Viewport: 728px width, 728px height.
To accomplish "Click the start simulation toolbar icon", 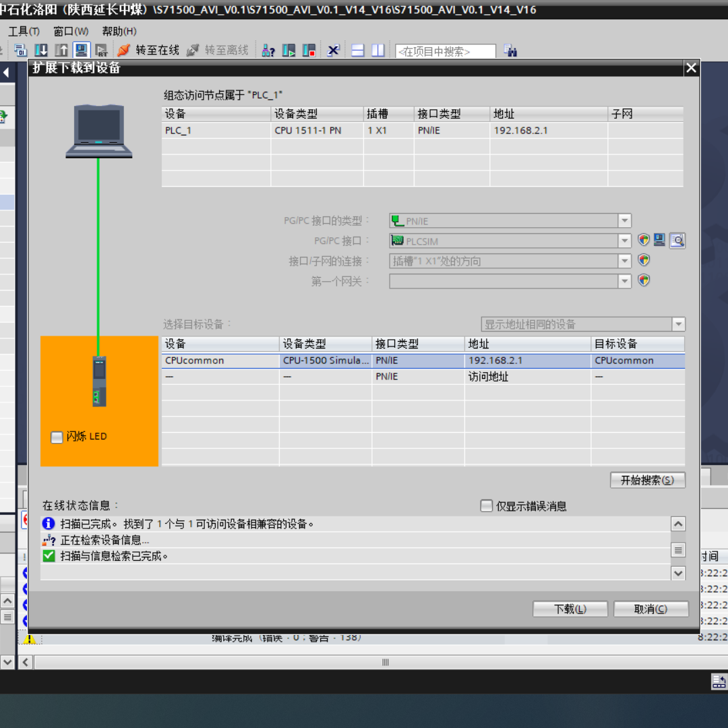I will coord(82,51).
